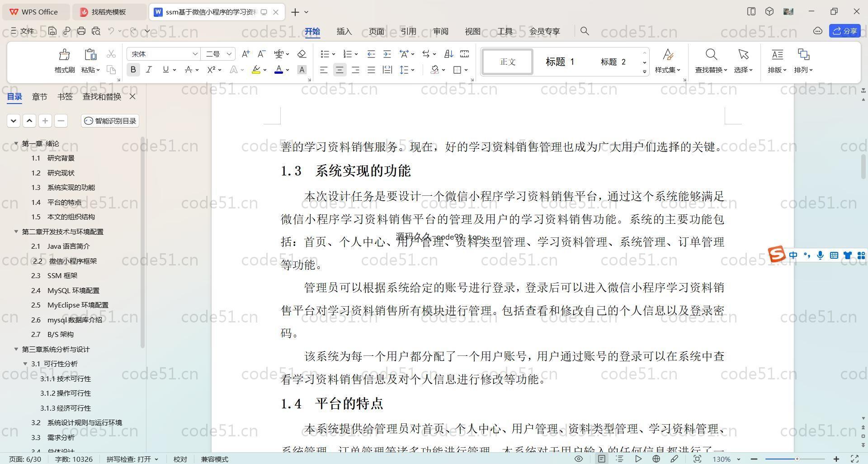Click the Undo arrow icon
The height and width of the screenshot is (464, 868).
(x=111, y=31)
